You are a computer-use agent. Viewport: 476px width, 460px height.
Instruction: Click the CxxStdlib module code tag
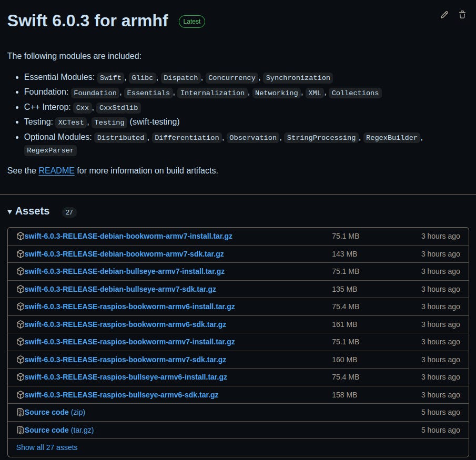tap(119, 108)
